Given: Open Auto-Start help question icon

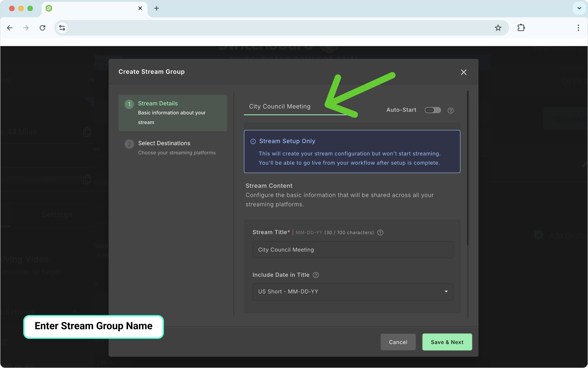Looking at the screenshot, I should pyautogui.click(x=450, y=111).
